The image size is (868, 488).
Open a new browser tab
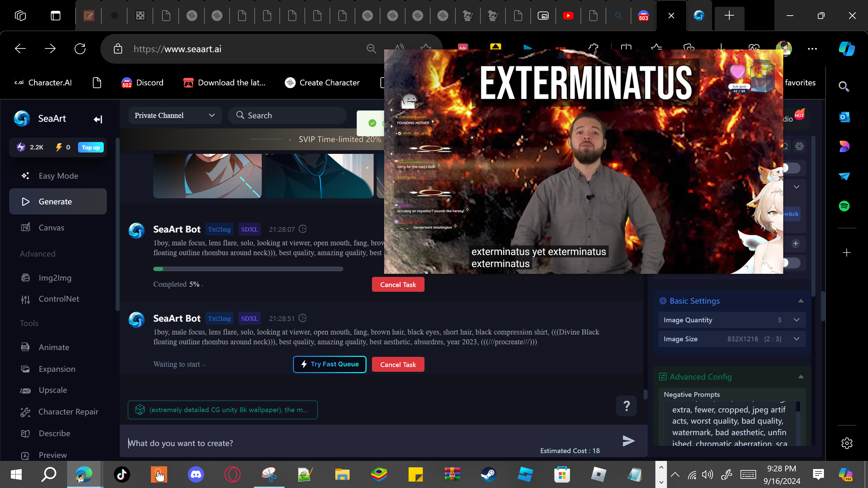(729, 16)
